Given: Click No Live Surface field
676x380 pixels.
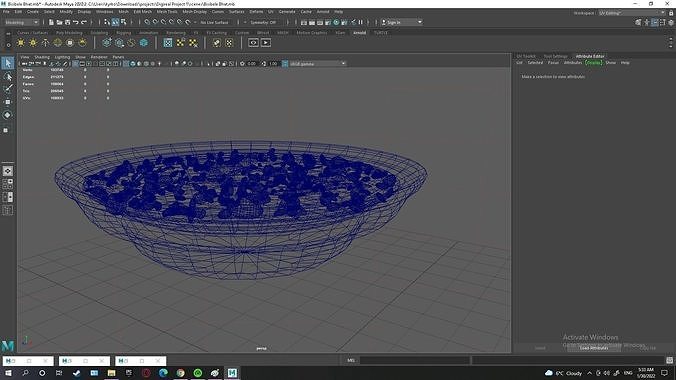Looking at the screenshot, I should [x=215, y=22].
